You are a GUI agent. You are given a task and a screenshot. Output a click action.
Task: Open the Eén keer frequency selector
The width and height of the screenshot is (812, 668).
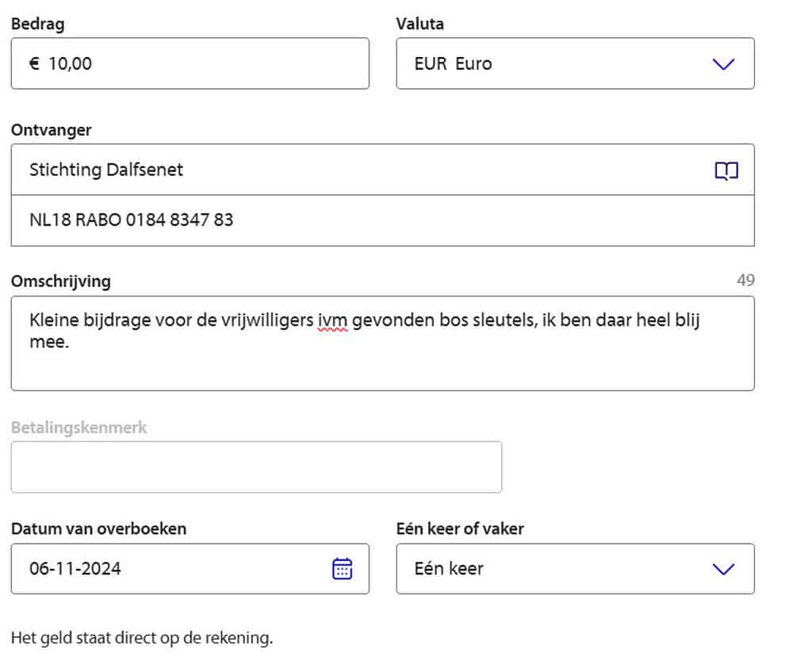[575, 569]
